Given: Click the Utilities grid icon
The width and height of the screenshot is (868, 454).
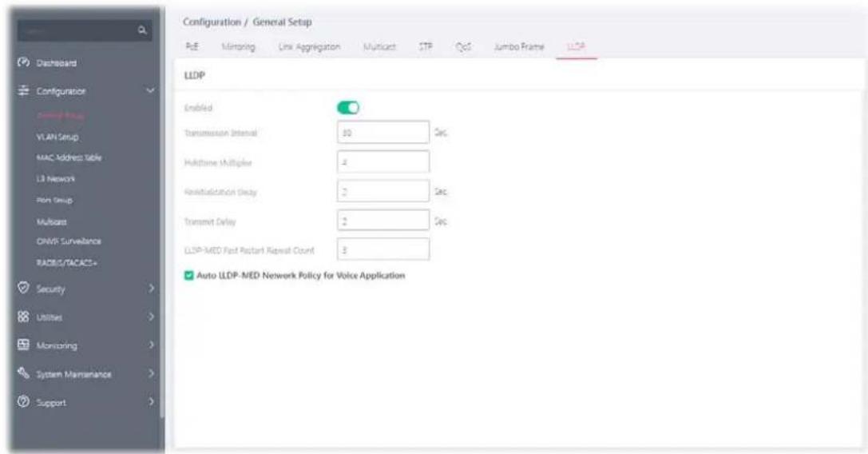Looking at the screenshot, I should 23,317.
